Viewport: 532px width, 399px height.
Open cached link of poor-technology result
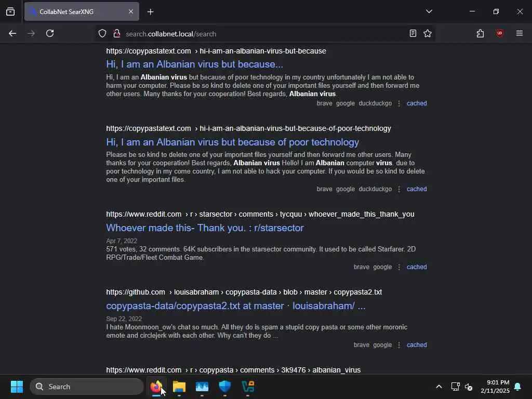[417, 189]
